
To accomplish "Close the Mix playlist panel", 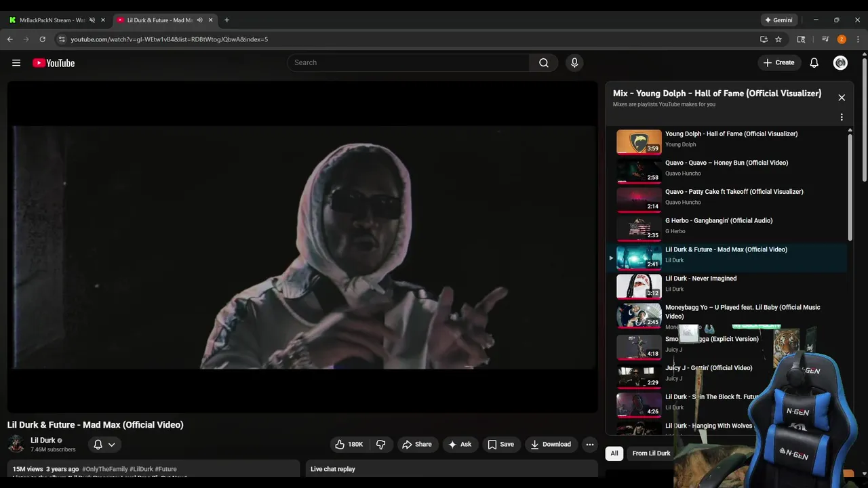I will point(842,98).
